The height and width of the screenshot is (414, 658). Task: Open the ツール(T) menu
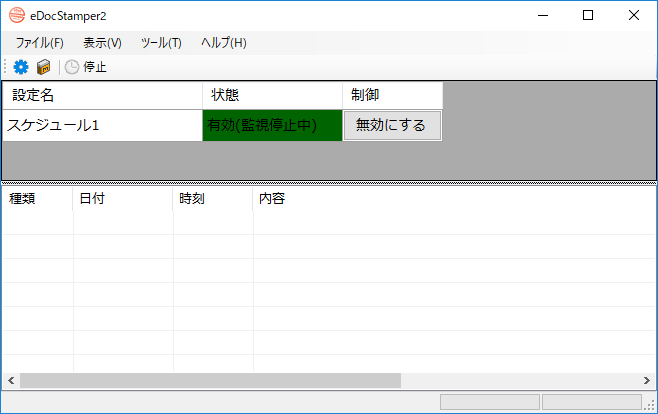pyautogui.click(x=161, y=43)
